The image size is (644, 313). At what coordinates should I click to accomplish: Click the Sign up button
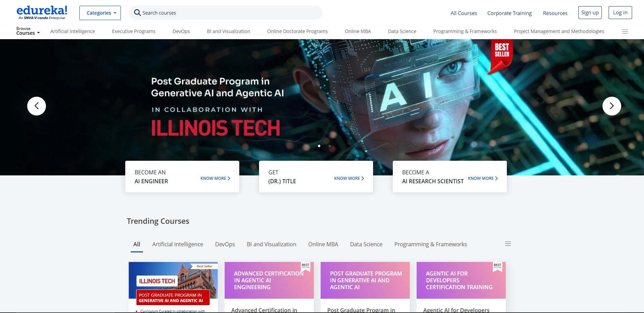(590, 13)
